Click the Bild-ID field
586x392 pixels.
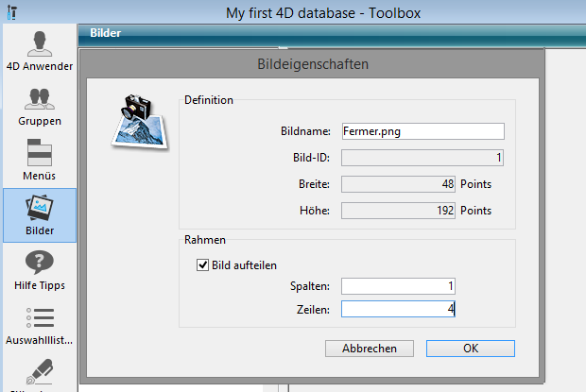(x=422, y=158)
